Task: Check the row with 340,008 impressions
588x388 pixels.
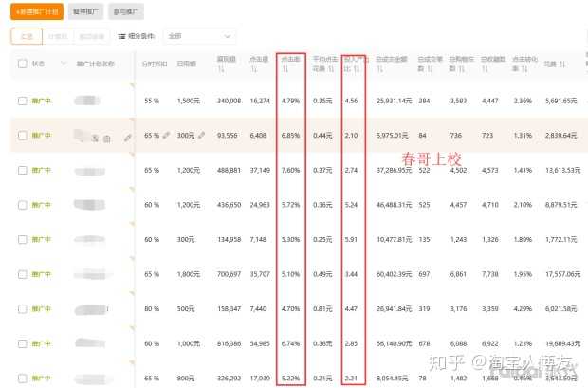Action: 23,101
